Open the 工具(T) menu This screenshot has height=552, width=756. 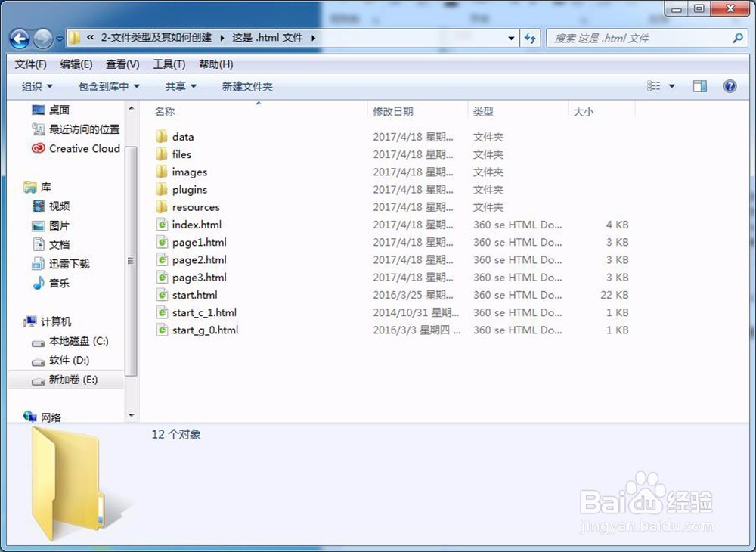(x=169, y=64)
